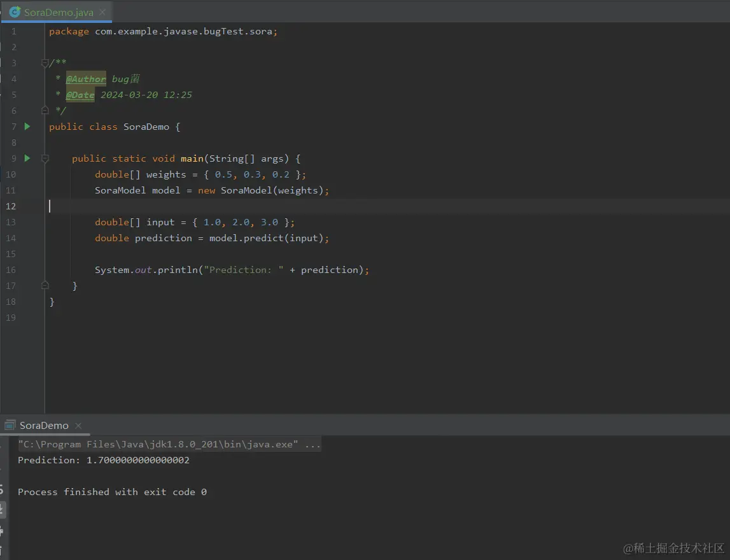730x560 pixels.
Task: Click the date '2024-03-20 12:25'
Action: (146, 95)
